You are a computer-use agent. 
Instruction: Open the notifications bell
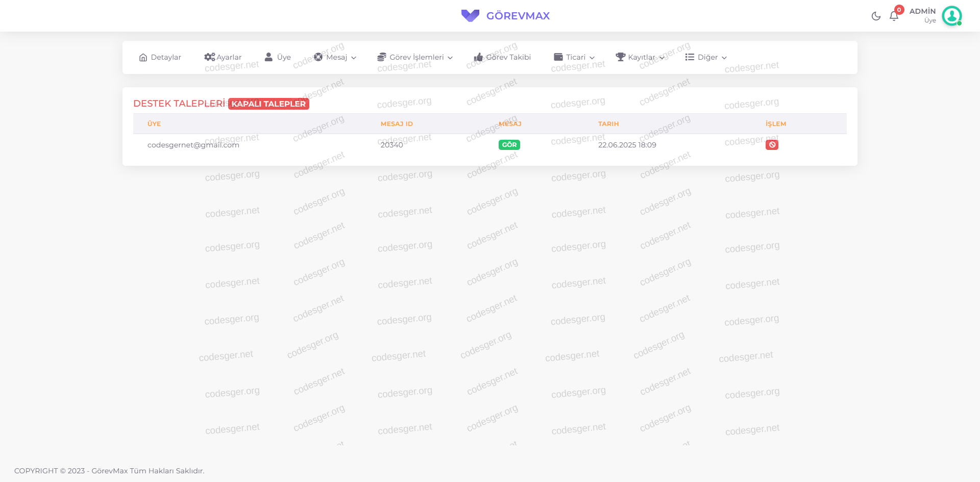(x=894, y=16)
